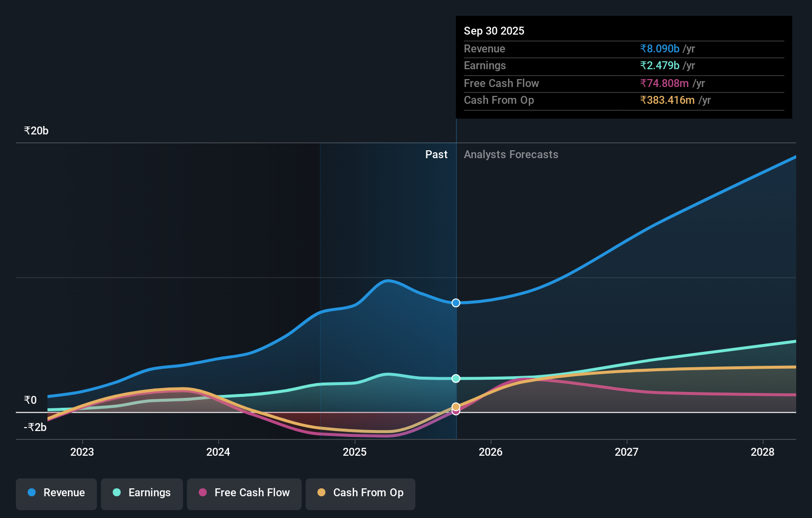Click the Cash From Op marker near the zero line
812x518 pixels.
(455, 406)
